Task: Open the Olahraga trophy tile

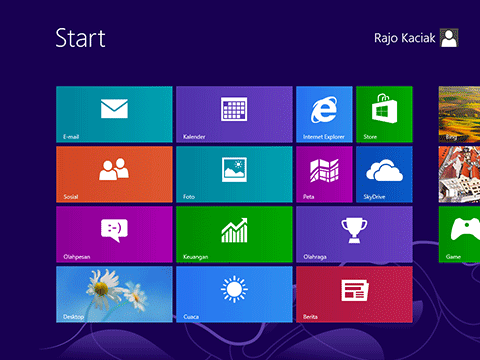Action: coord(354,234)
